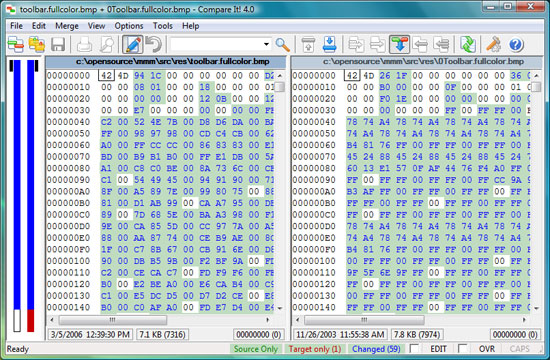Click the Changed (59) legend label

[x=376, y=349]
